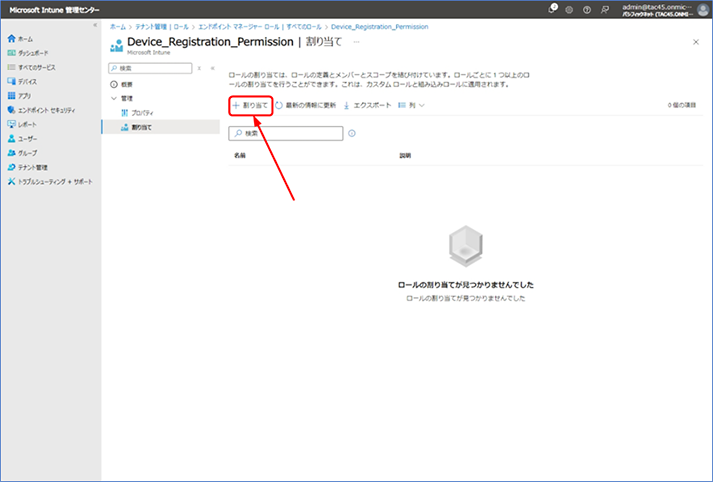This screenshot has width=713, height=482.
Task: Click 最新の情報に更新 refresh button
Action: coord(306,105)
